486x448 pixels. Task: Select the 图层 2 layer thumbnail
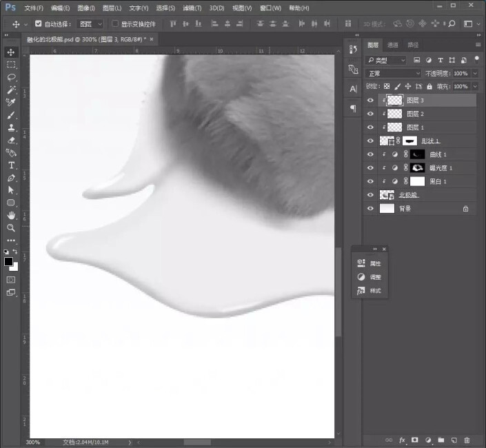click(394, 114)
